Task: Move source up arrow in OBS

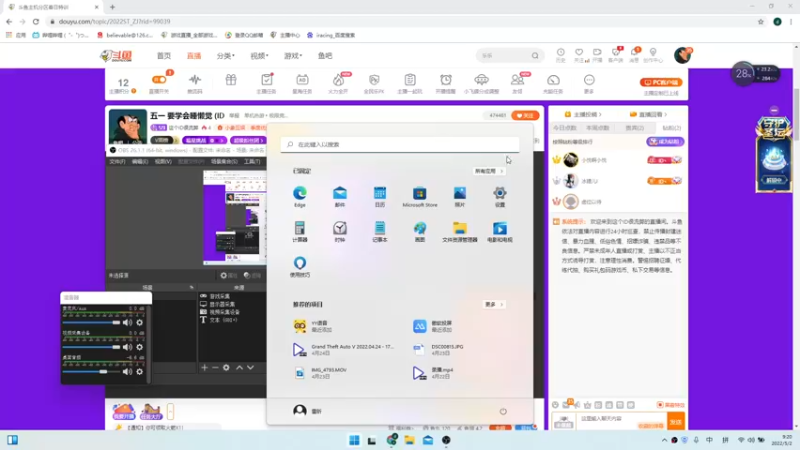Action: (x=239, y=367)
